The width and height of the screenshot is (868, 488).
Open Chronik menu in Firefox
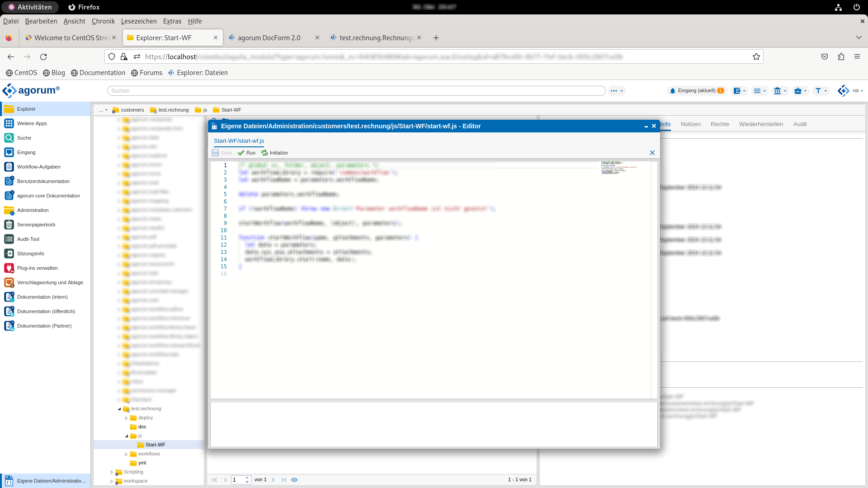click(103, 21)
